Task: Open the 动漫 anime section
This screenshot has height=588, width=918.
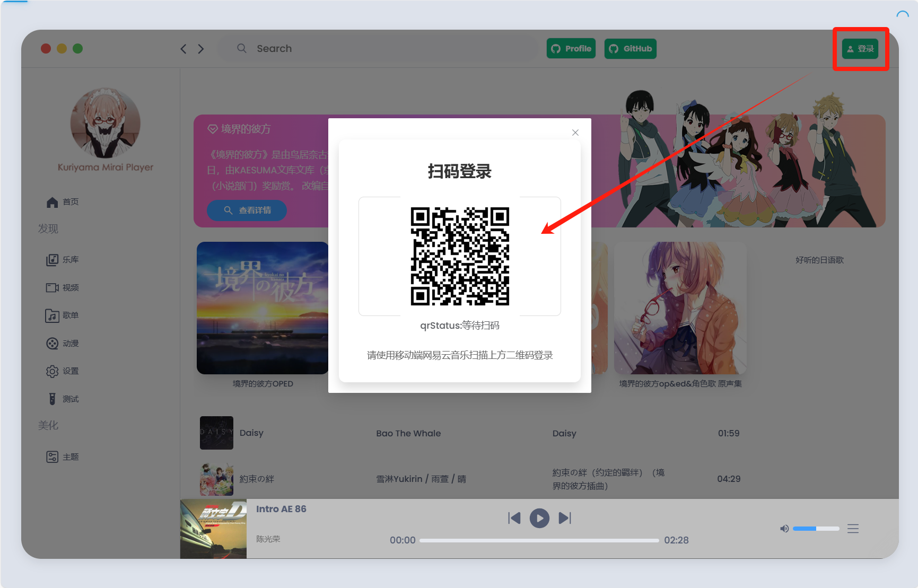Action: (x=63, y=344)
